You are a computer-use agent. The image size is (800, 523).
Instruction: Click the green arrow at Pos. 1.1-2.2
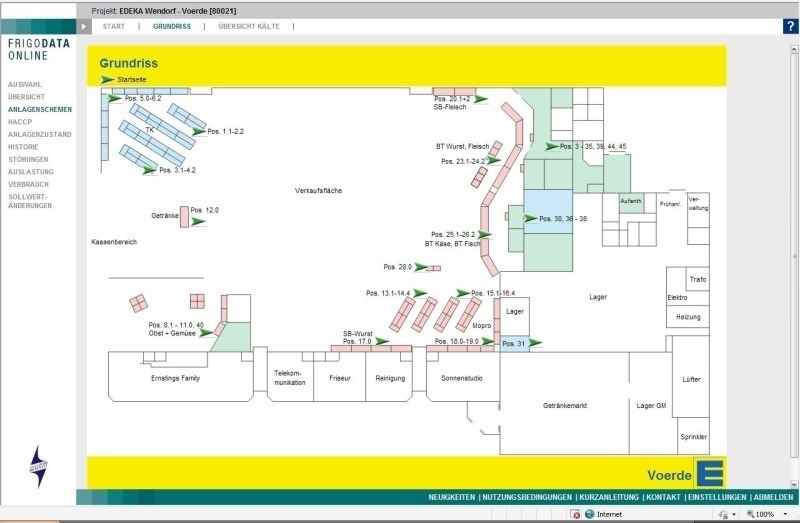tap(198, 132)
